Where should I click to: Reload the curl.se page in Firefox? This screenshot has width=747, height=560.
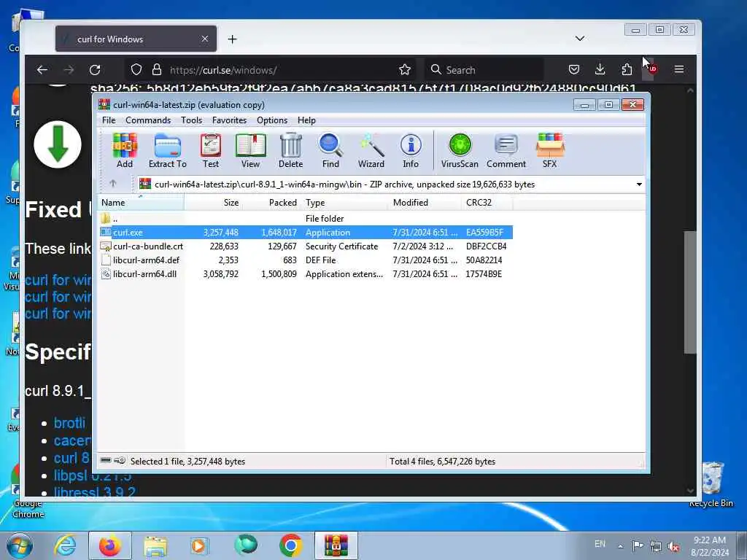pyautogui.click(x=95, y=69)
